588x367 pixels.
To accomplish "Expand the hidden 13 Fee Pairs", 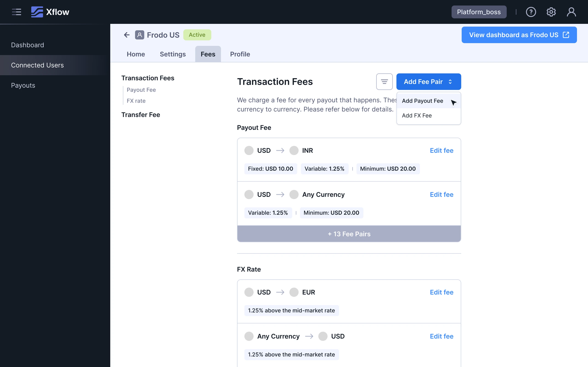I will tap(349, 234).
